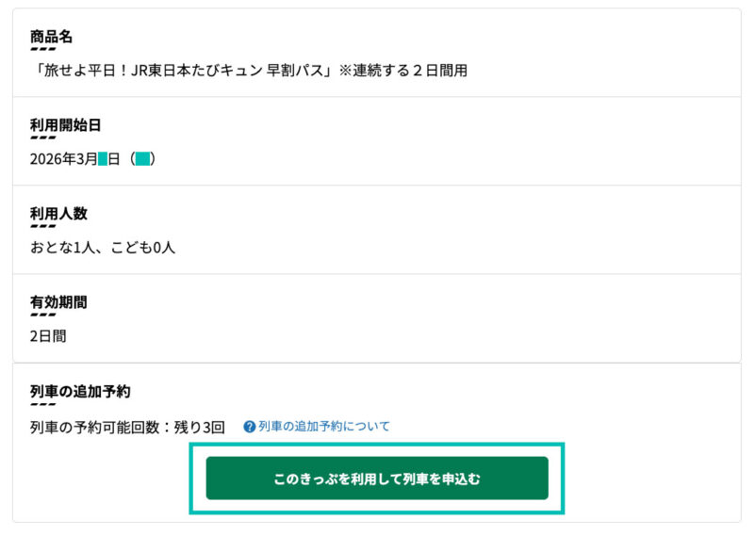This screenshot has height=535, width=756.
Task: Click the 2日間 validity value
Action: click(x=48, y=336)
